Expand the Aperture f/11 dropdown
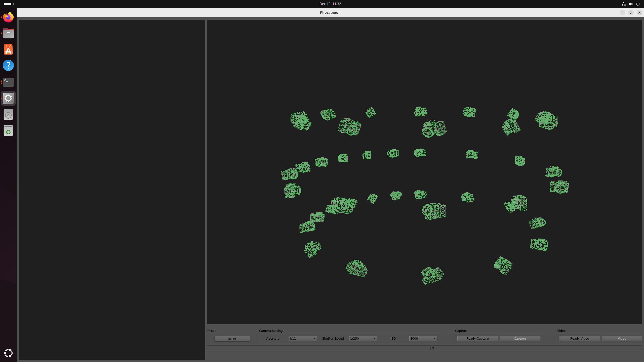Viewport: 644px width, 362px height. pos(303,338)
